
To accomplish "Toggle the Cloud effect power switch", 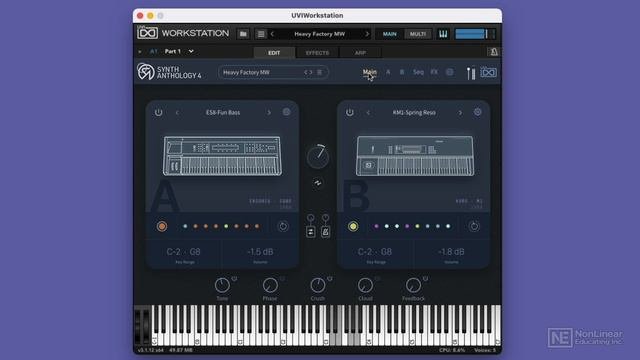I will (x=378, y=279).
